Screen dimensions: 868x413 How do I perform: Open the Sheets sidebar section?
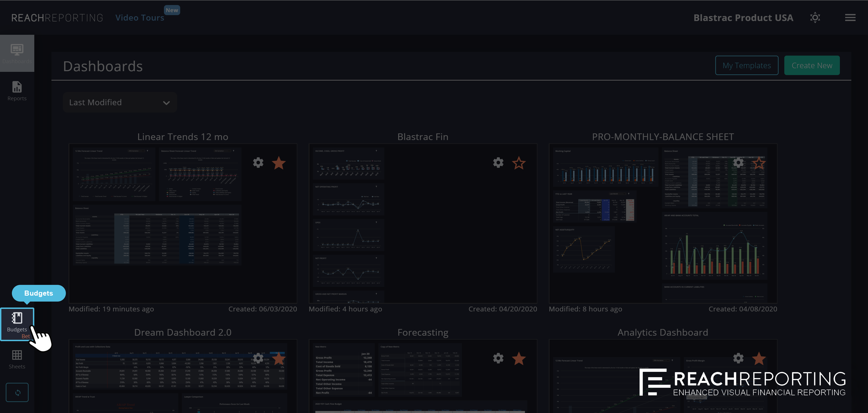click(x=17, y=359)
